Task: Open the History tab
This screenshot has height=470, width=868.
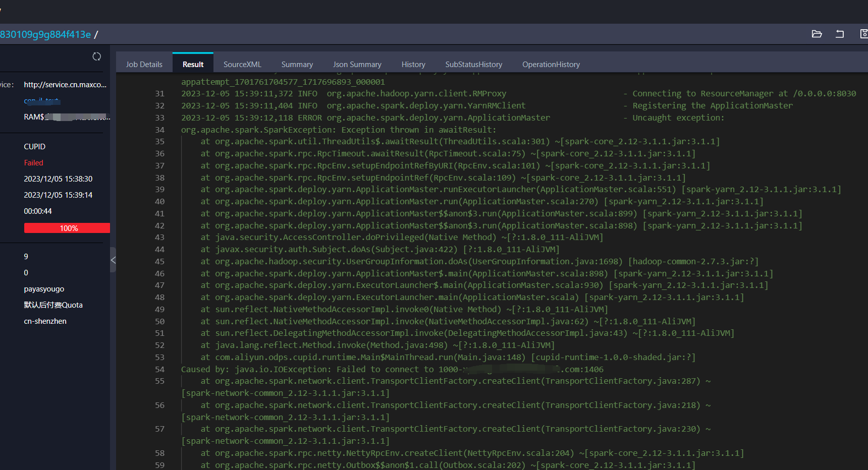Action: click(x=413, y=65)
